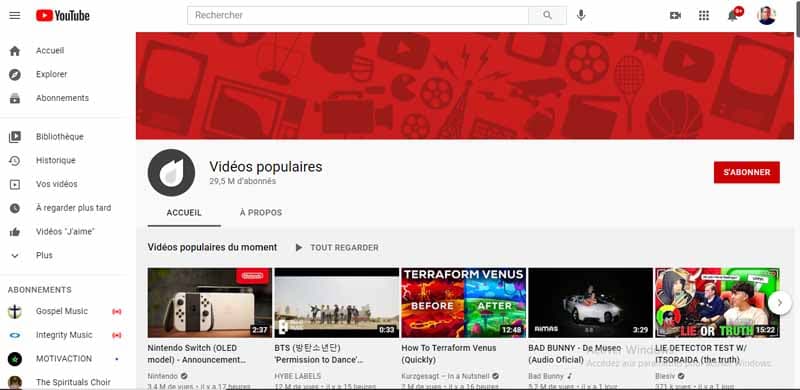Open the BTS Permission to Dance thumbnail
800x390 pixels.
(337, 303)
